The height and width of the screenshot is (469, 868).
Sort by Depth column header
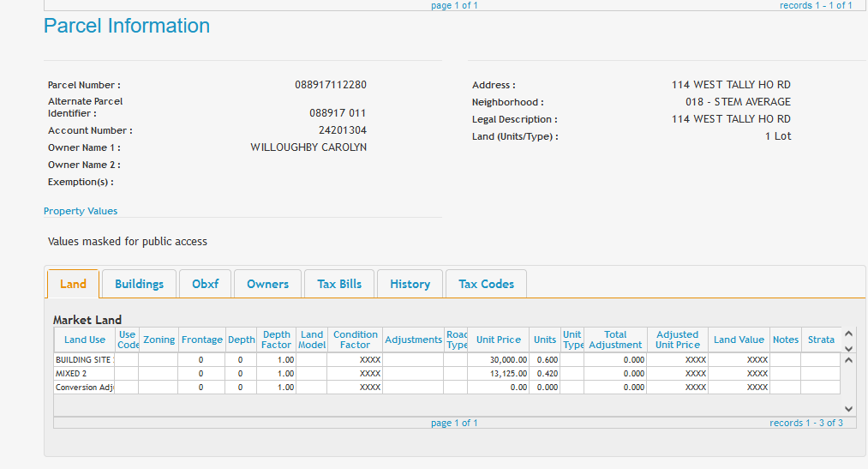(x=242, y=340)
